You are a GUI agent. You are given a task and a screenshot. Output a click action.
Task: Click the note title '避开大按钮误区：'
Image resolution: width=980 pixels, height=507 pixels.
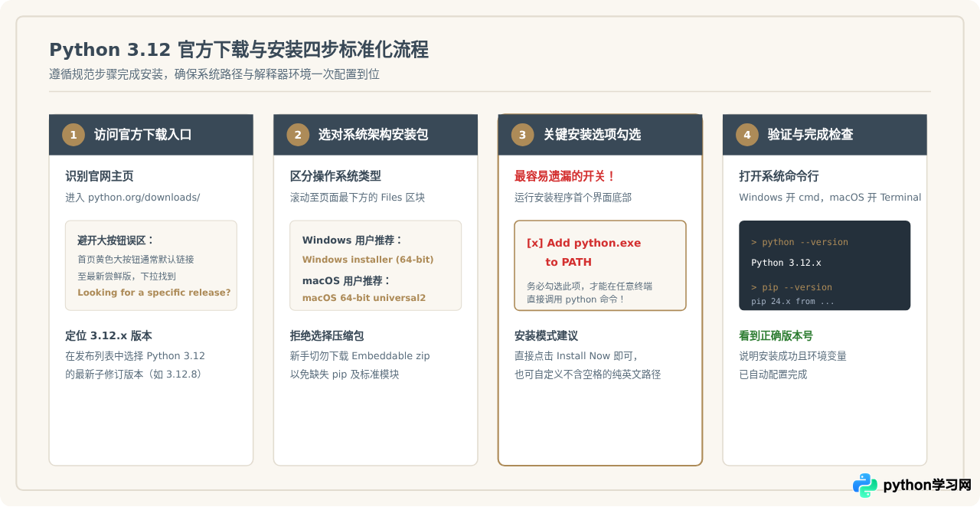tap(116, 240)
